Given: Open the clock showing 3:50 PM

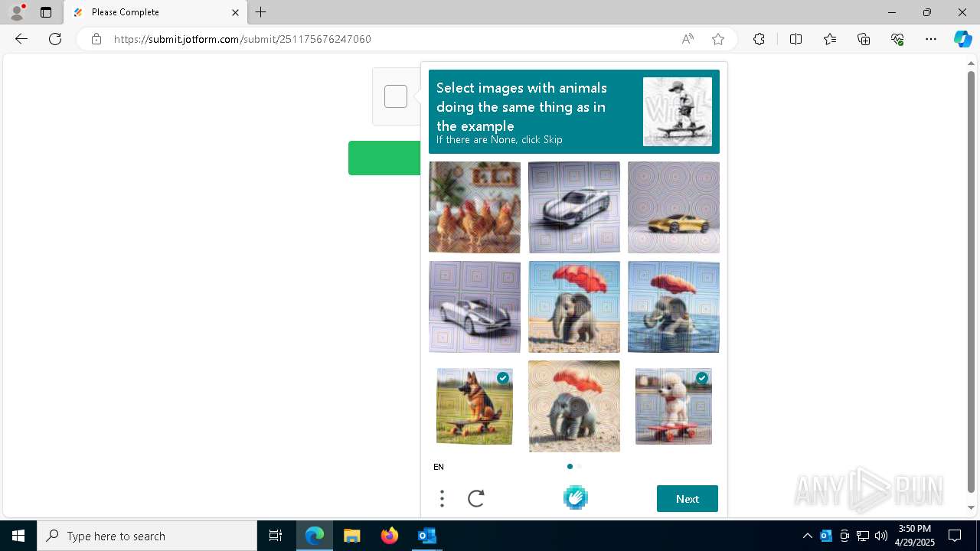Looking at the screenshot, I should (x=915, y=536).
